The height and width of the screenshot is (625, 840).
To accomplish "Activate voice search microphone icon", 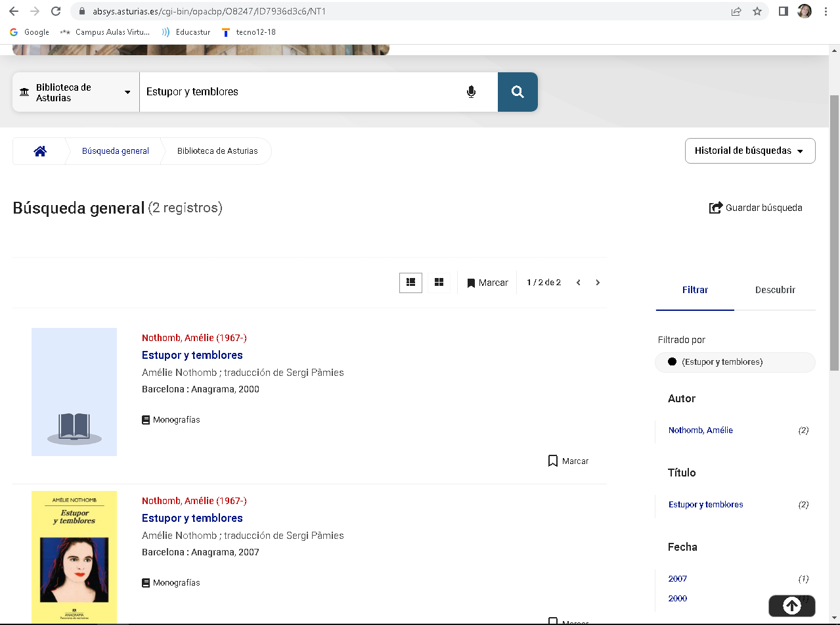I will (471, 92).
